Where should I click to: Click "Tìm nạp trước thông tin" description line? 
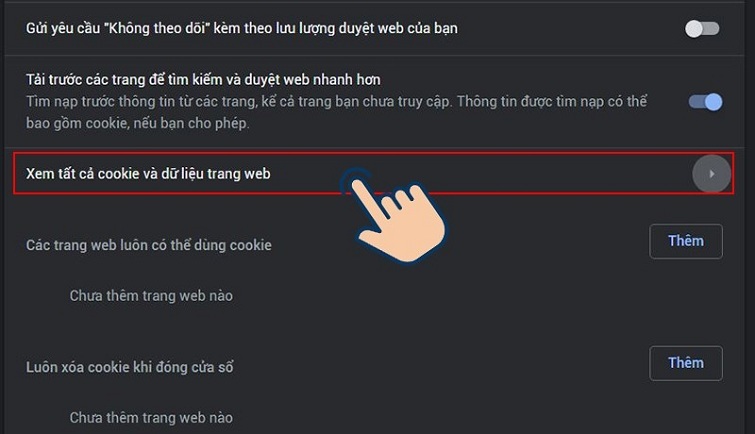coord(337,102)
